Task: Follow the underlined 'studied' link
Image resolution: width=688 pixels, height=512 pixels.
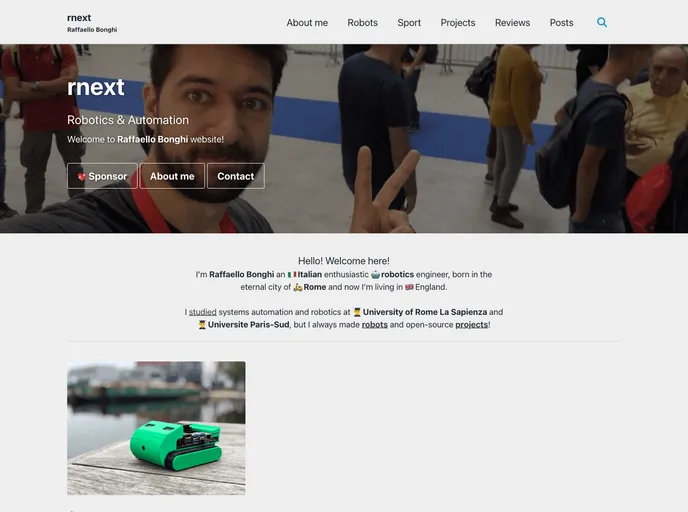Action: (203, 312)
